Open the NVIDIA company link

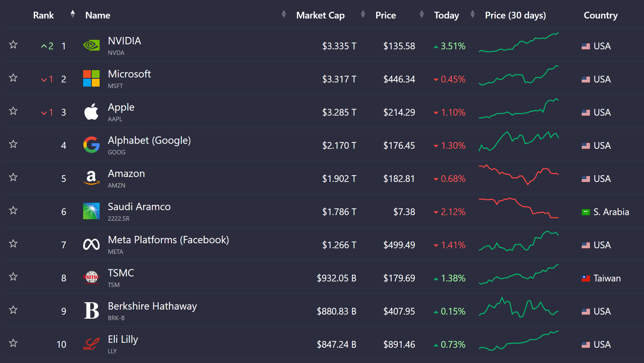point(125,41)
